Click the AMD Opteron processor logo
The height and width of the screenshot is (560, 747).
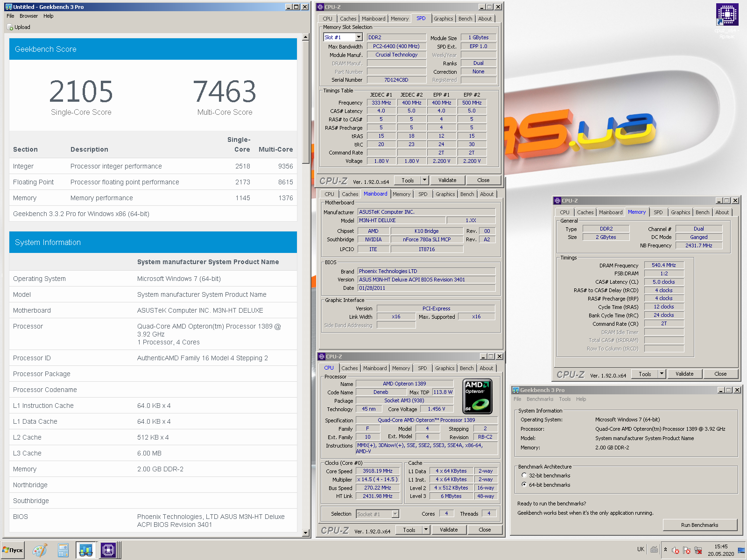click(x=478, y=397)
